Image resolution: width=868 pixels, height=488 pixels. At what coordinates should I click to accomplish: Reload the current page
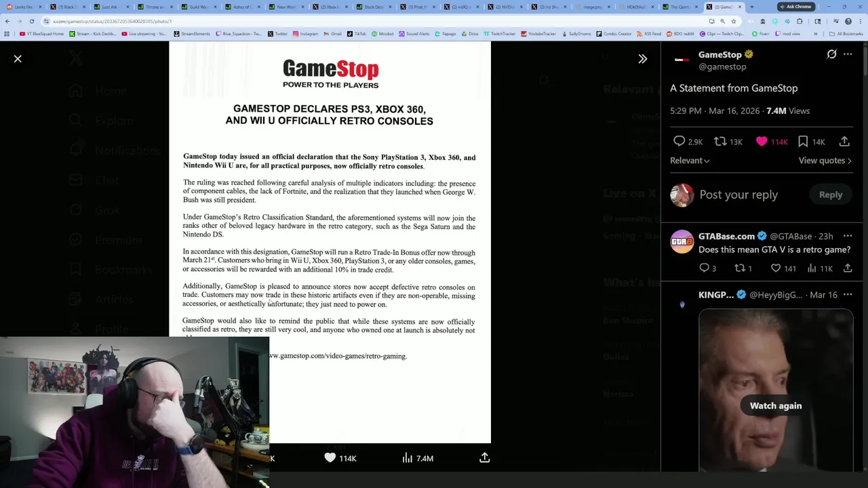31,21
